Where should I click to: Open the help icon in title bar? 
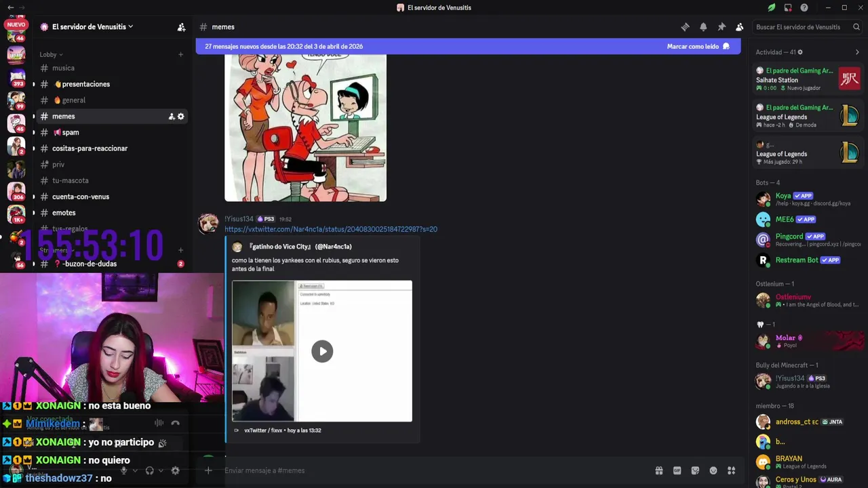pyautogui.click(x=804, y=7)
